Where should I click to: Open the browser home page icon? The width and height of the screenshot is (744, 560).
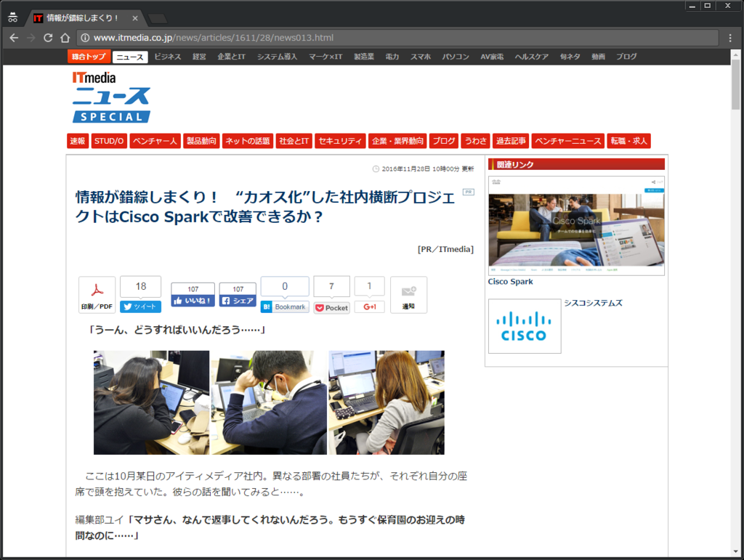[65, 38]
